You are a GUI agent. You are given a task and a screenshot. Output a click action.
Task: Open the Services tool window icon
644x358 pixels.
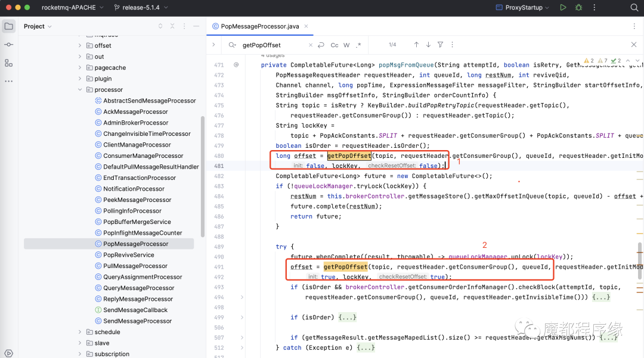8,353
